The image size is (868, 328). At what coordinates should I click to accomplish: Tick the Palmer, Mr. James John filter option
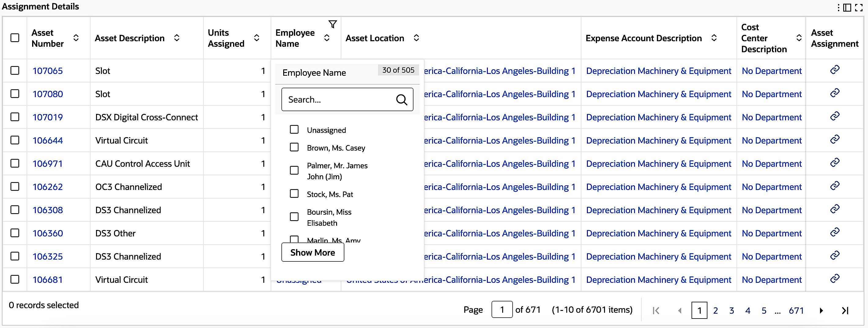[x=294, y=170]
